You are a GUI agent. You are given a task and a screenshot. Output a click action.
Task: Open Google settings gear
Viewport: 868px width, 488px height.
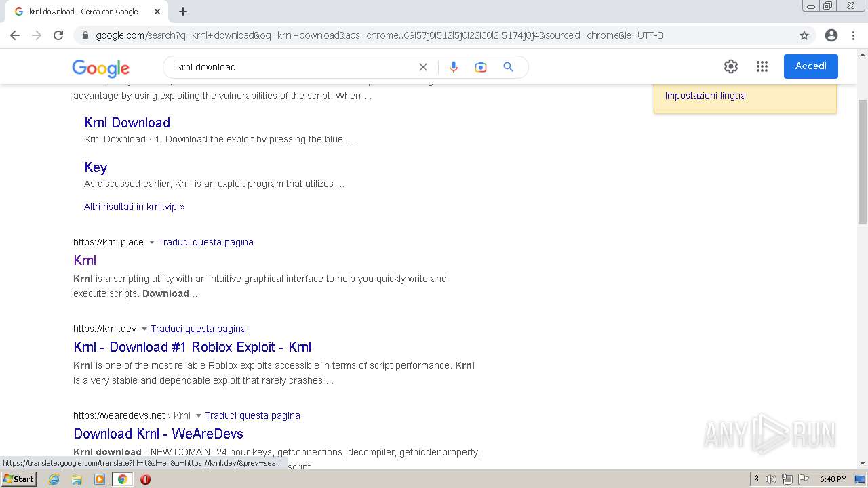click(731, 66)
